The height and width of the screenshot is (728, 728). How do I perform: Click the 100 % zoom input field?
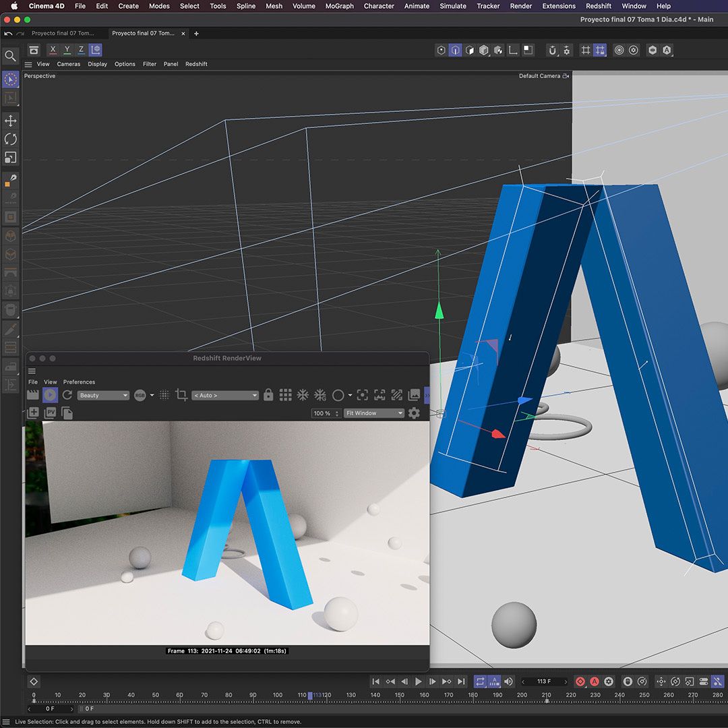click(x=325, y=413)
